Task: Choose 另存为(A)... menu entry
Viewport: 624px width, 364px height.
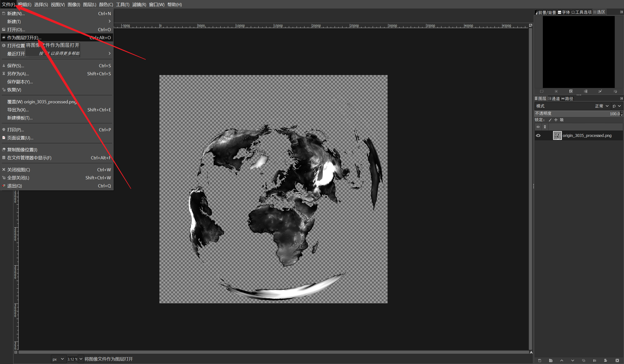Action: (x=57, y=74)
